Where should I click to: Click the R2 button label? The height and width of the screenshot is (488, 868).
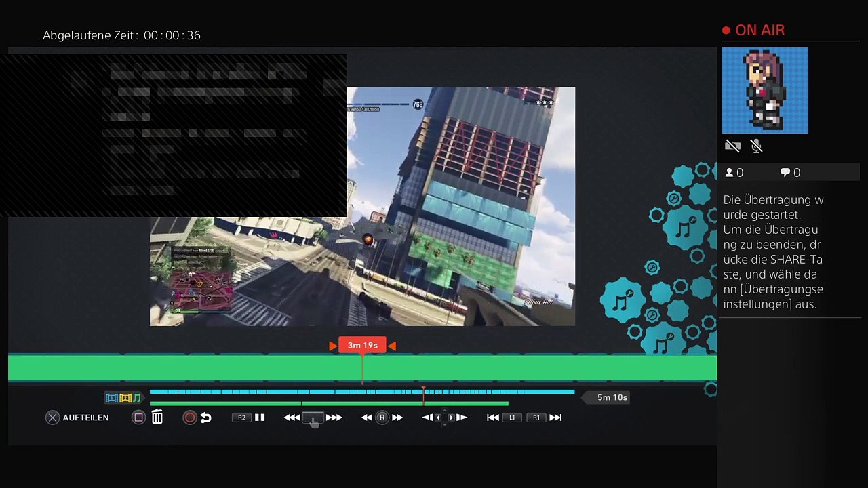coord(241,418)
